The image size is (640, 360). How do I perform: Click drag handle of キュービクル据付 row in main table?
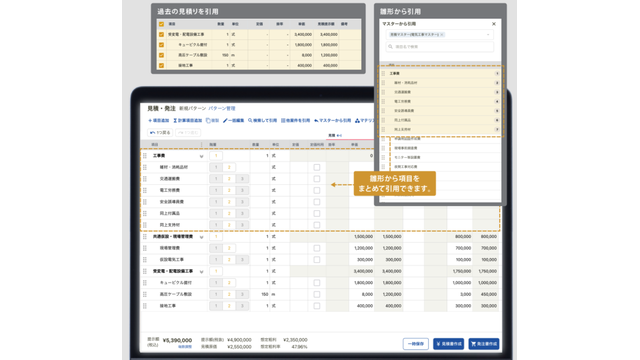point(144,283)
